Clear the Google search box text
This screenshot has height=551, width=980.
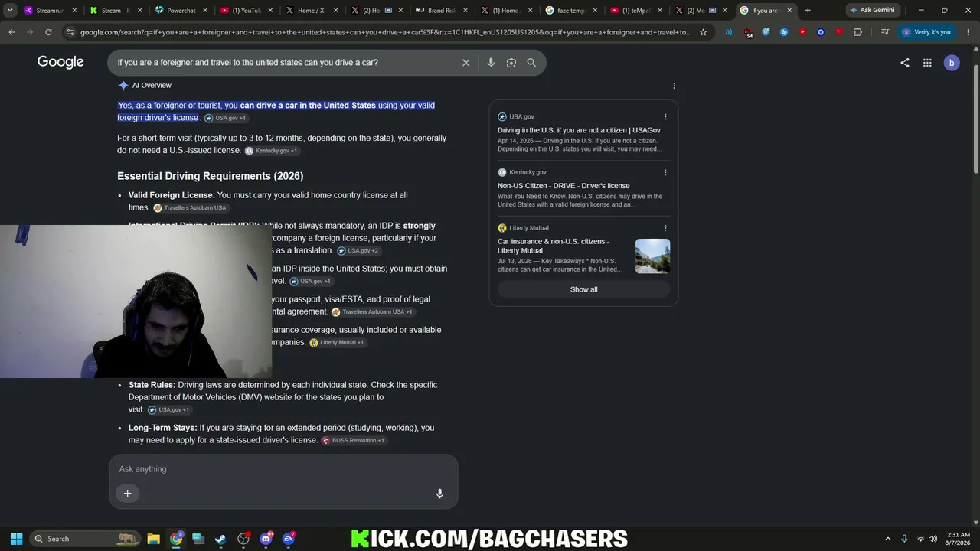pos(465,63)
